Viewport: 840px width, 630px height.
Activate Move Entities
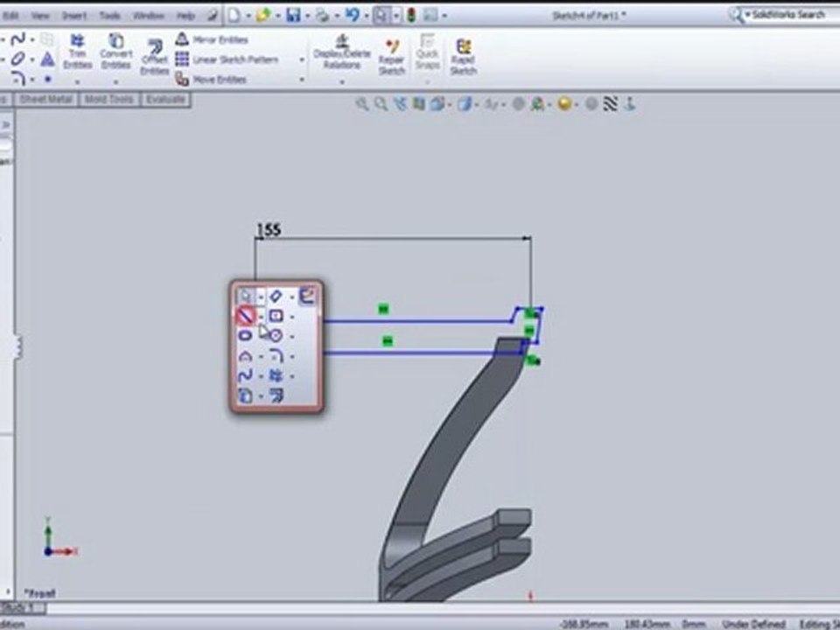pos(211,80)
